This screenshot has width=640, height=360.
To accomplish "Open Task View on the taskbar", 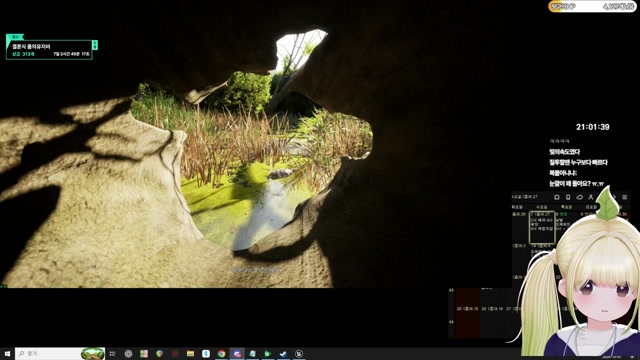I will coord(112,353).
